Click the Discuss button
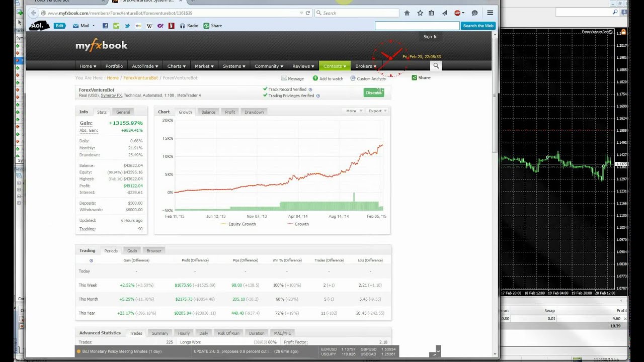 [x=374, y=93]
